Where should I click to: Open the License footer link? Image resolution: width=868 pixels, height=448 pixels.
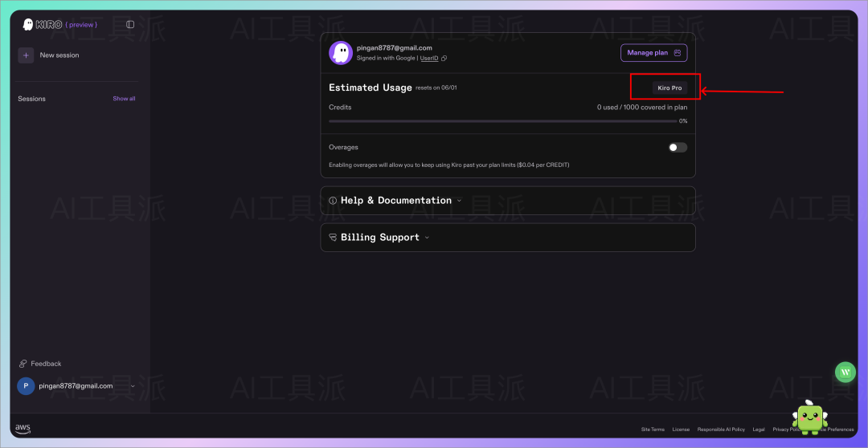pos(681,430)
